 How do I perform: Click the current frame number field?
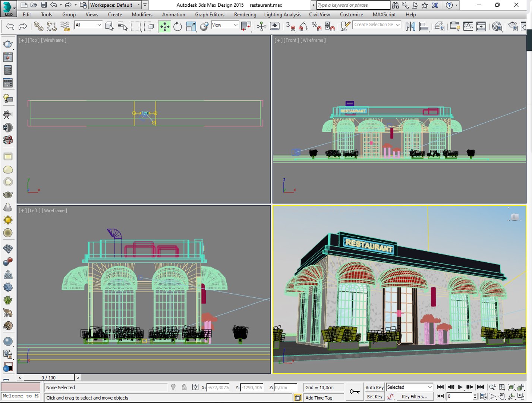click(460, 396)
